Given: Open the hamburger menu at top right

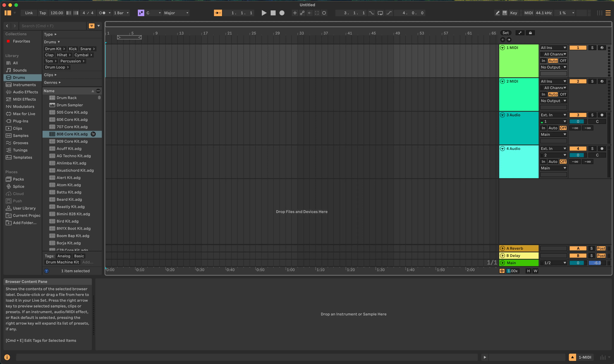Looking at the screenshot, I should tap(608, 13).
